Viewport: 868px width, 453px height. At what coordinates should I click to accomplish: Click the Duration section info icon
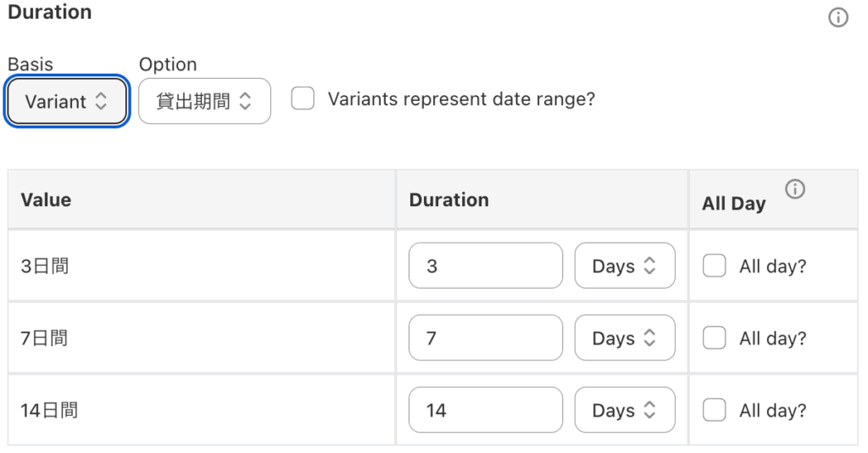pos(838,17)
